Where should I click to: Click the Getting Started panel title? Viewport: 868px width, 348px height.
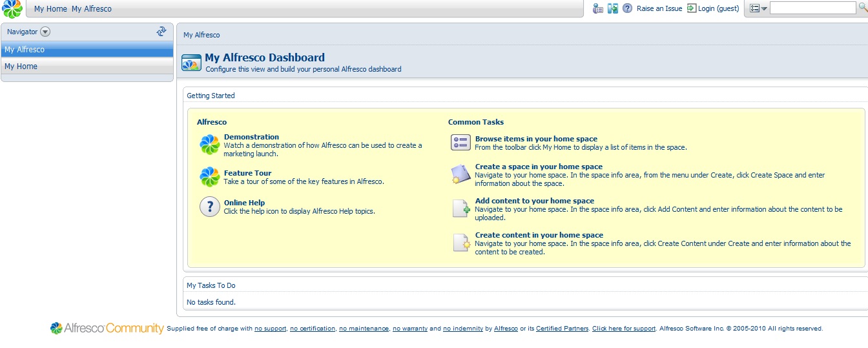pyautogui.click(x=211, y=96)
